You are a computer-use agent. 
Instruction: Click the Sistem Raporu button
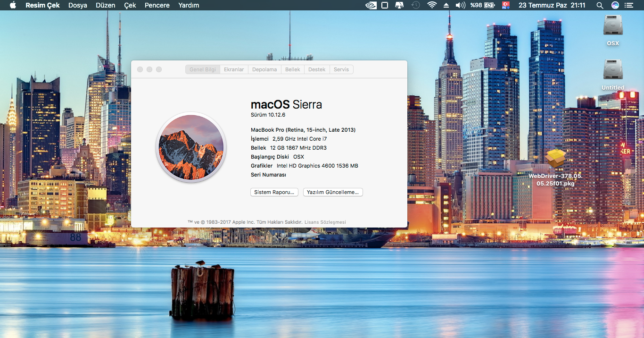click(274, 192)
